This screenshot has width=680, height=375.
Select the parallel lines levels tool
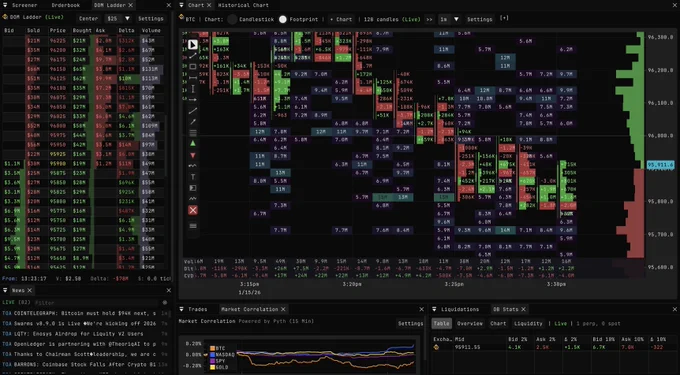pyautogui.click(x=193, y=133)
